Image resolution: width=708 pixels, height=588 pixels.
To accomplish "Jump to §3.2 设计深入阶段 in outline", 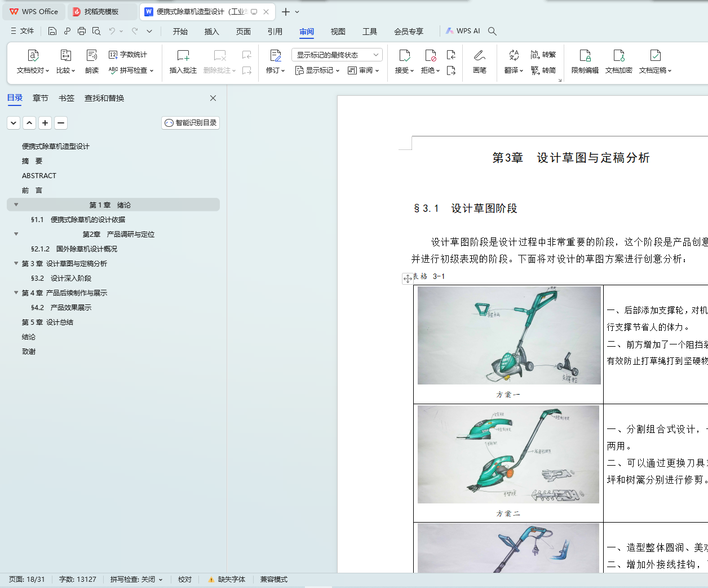I will click(x=61, y=278).
